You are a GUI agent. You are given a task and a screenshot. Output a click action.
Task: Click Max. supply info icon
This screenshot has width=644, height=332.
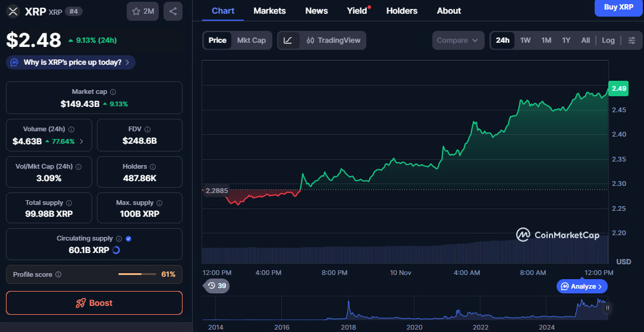point(159,203)
